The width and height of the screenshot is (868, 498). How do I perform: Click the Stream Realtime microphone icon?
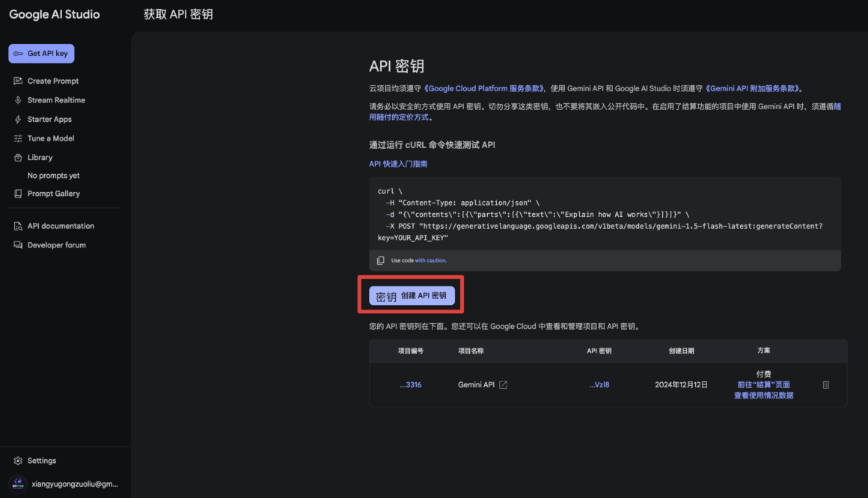18,100
